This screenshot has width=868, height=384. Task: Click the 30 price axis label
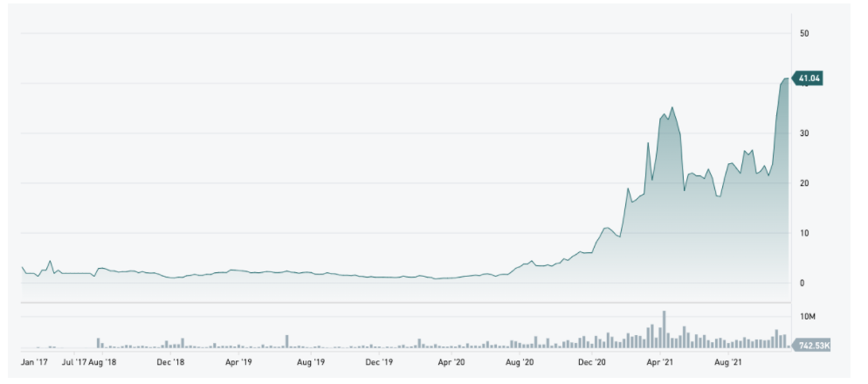pos(804,134)
